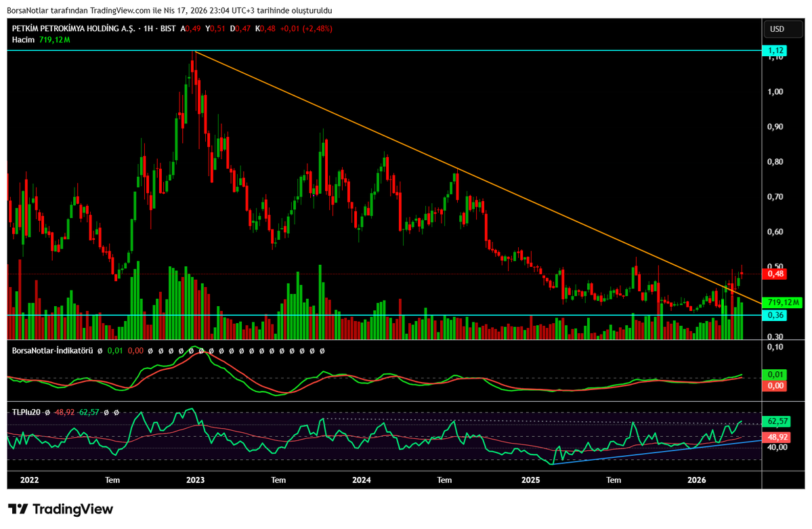Select the cyan 0,36 support price label
This screenshot has width=812, height=529.
(x=775, y=315)
